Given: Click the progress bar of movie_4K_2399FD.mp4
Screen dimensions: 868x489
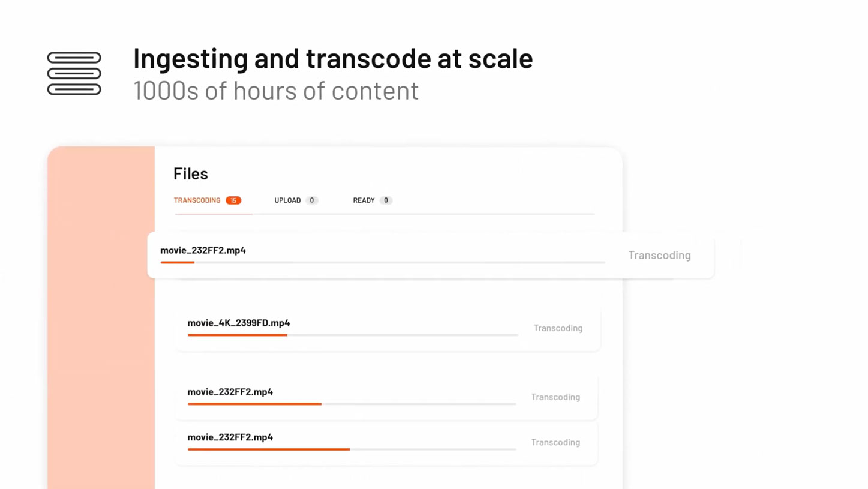Looking at the screenshot, I should 353,335.
